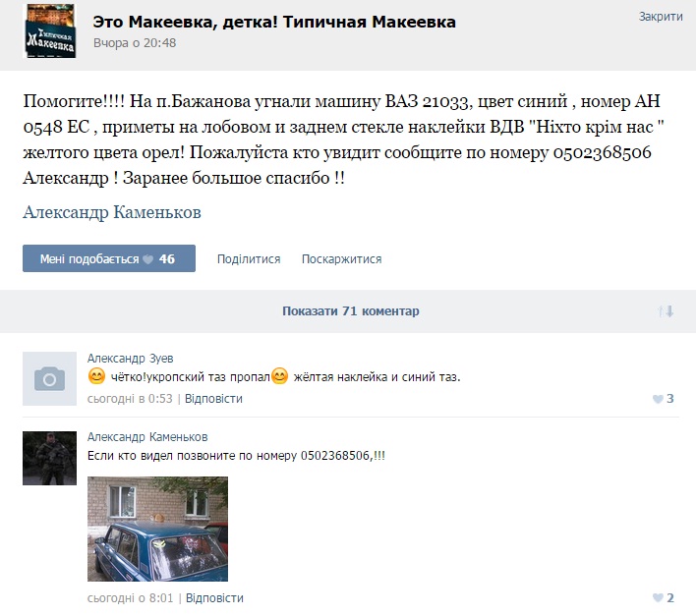Open the Типичная Макеевка group avatar
Viewport: 696px width, 616px height.
50,31
